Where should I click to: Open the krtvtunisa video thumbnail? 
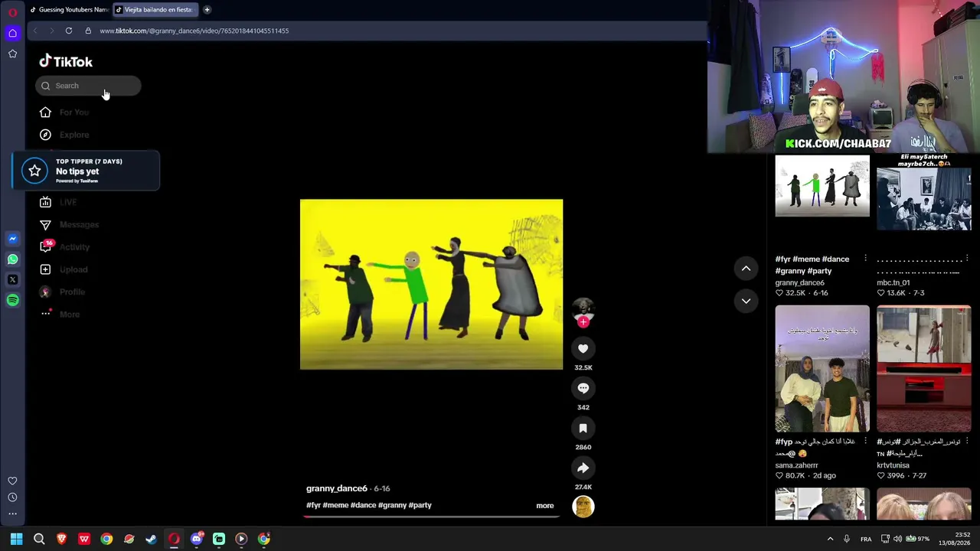coord(924,369)
